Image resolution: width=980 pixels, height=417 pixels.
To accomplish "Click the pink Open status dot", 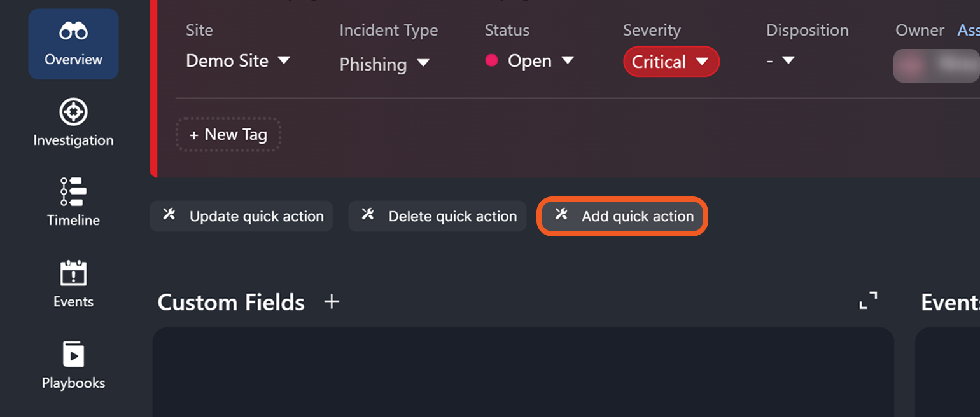I will click(491, 61).
